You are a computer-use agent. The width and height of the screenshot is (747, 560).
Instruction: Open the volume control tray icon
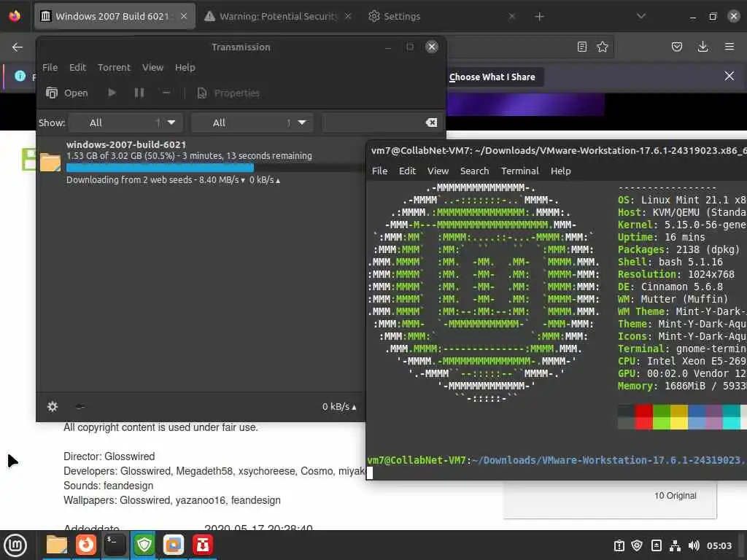coord(694,545)
